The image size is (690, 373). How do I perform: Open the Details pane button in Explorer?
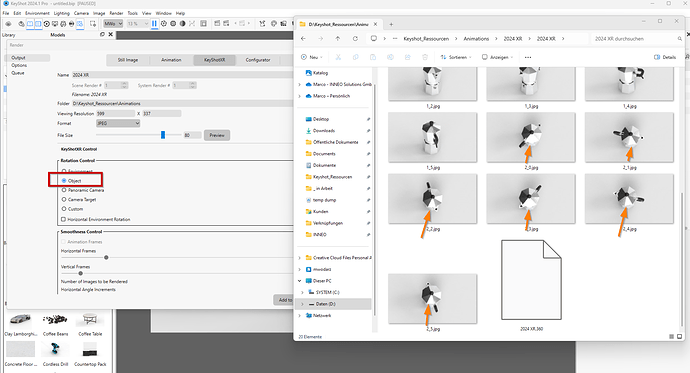point(665,57)
